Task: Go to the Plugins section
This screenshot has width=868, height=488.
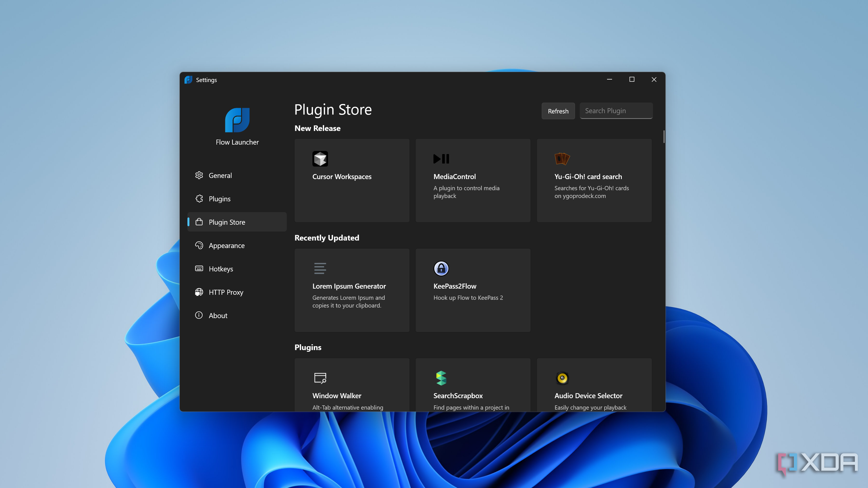Action: click(x=219, y=199)
